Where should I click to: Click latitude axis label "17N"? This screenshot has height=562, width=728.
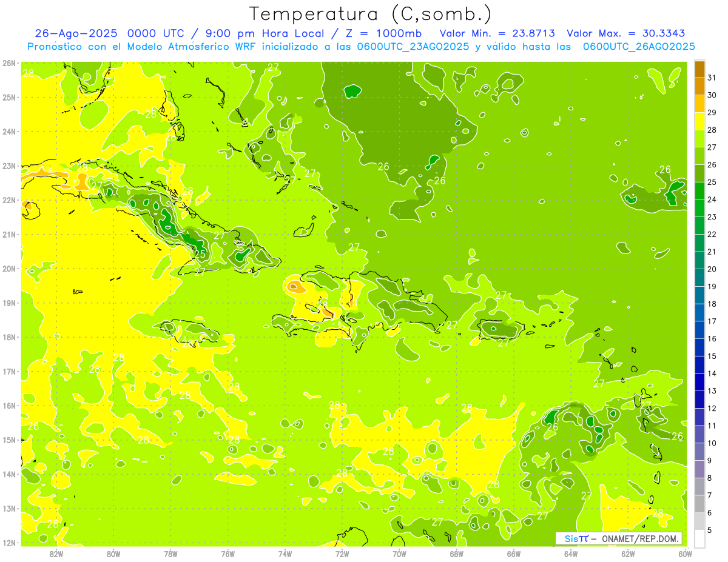[9, 372]
